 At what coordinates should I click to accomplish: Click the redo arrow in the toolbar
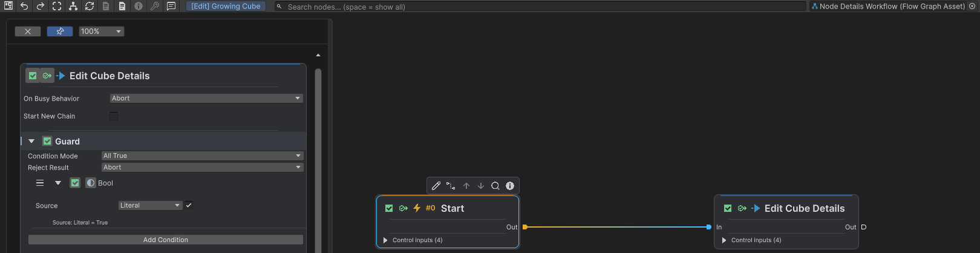(x=41, y=6)
